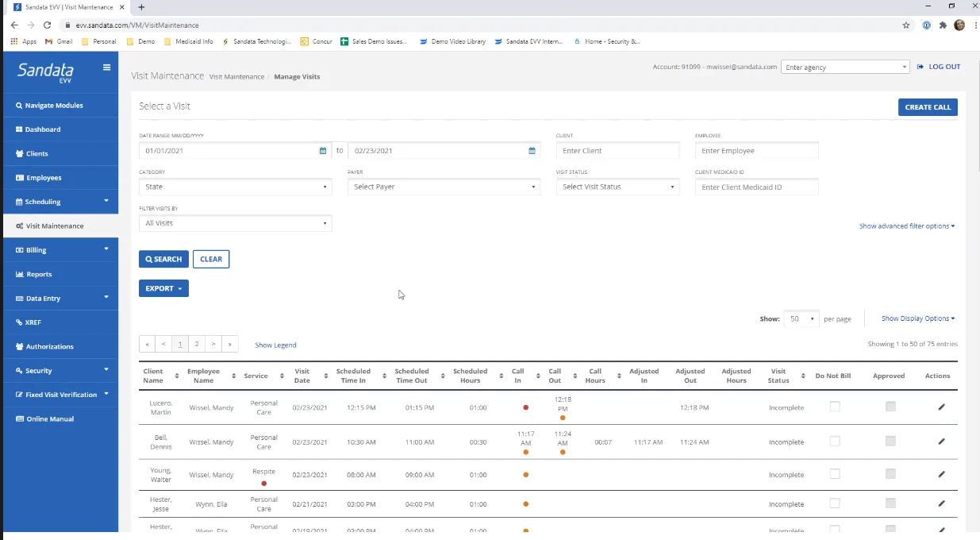The image size is (980, 540).
Task: Click the hamburger menu beside the Sandata logo
Action: 106,67
